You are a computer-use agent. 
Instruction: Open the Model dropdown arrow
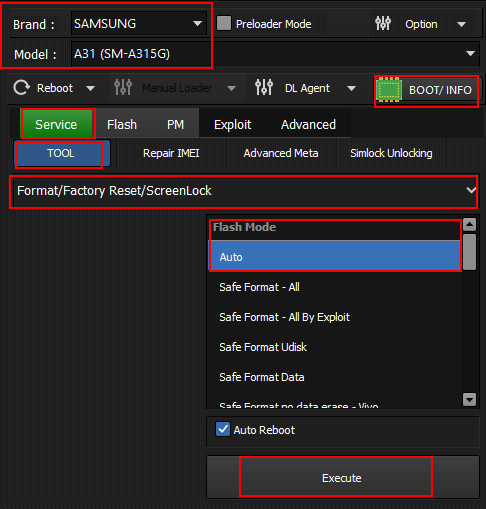pyautogui.click(x=470, y=54)
